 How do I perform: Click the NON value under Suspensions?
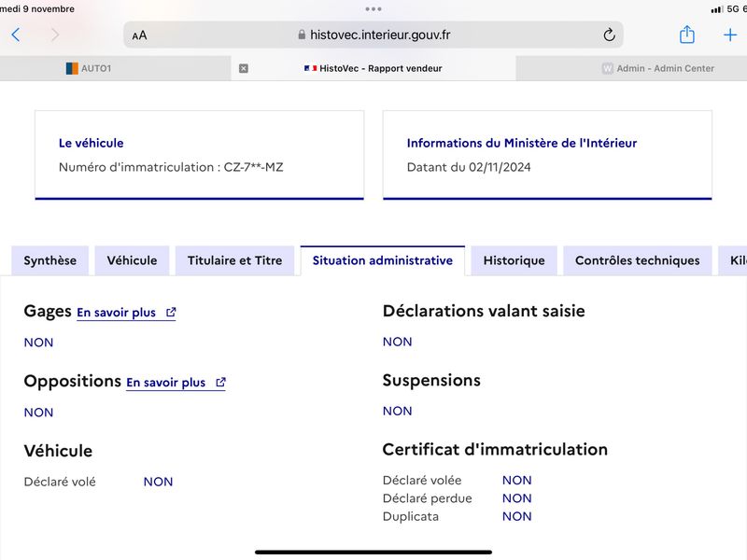(x=398, y=411)
